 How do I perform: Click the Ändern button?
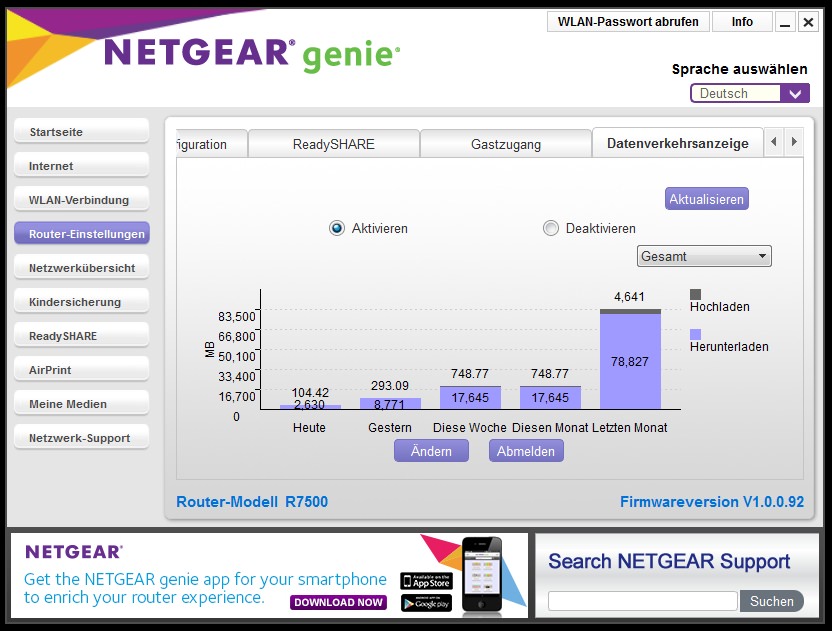[x=430, y=451]
